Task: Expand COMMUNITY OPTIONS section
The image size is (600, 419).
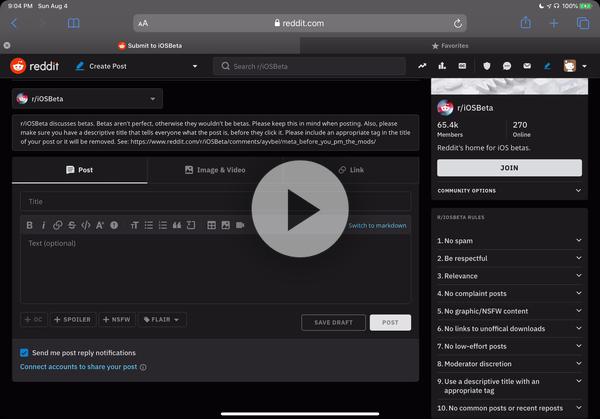Action: click(x=509, y=191)
